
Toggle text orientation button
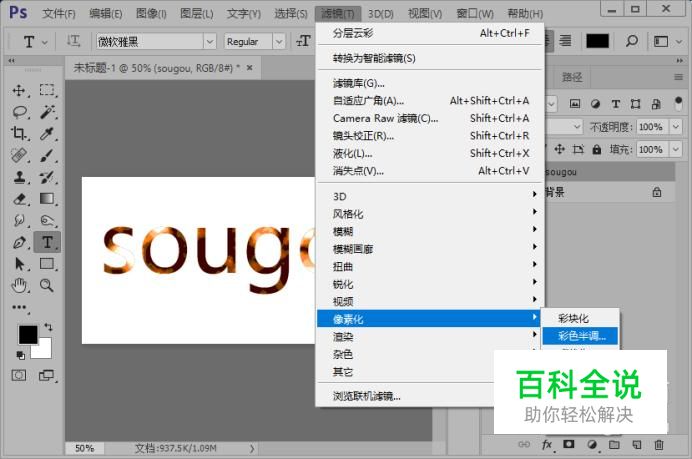(x=73, y=41)
